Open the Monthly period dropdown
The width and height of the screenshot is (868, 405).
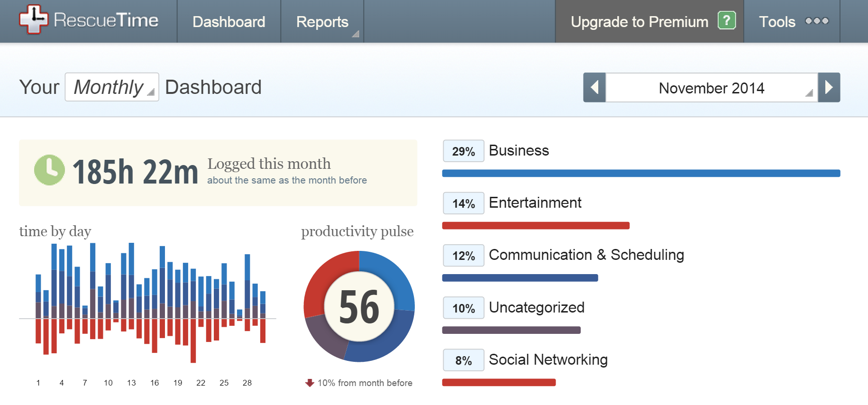[x=112, y=87]
